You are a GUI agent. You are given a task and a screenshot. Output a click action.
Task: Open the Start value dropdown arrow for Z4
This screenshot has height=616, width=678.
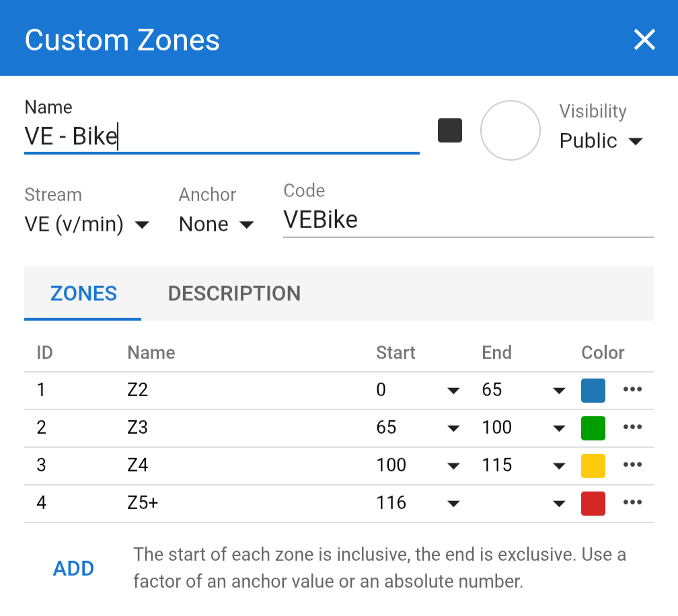453,466
